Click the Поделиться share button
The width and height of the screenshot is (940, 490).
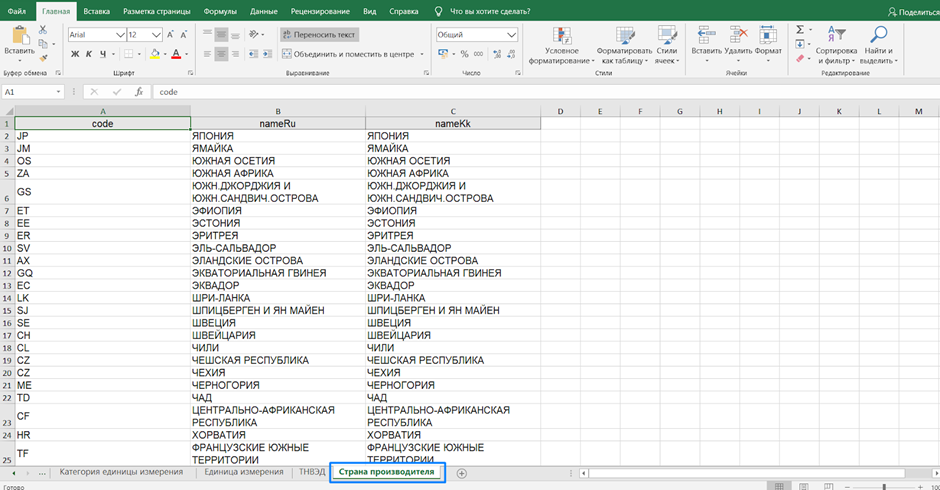[x=914, y=11]
